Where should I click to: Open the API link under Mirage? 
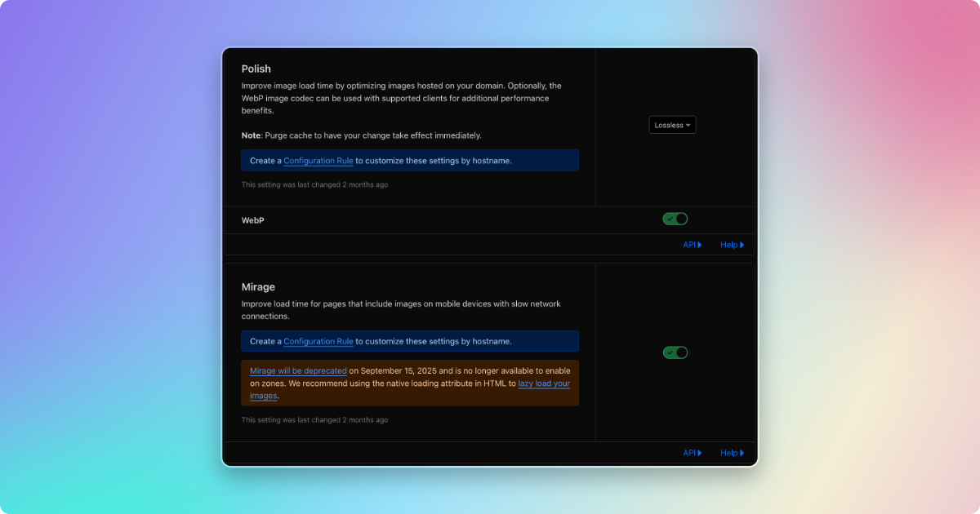point(691,453)
